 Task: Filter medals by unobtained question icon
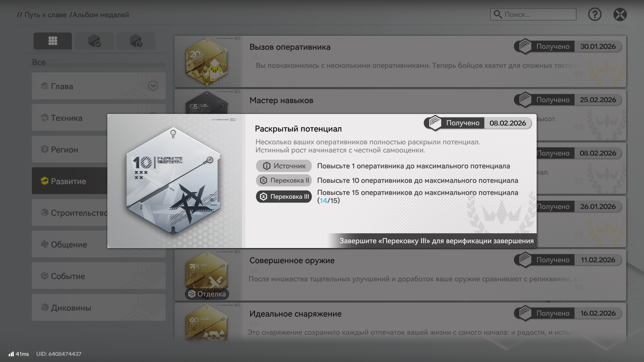[x=136, y=41]
